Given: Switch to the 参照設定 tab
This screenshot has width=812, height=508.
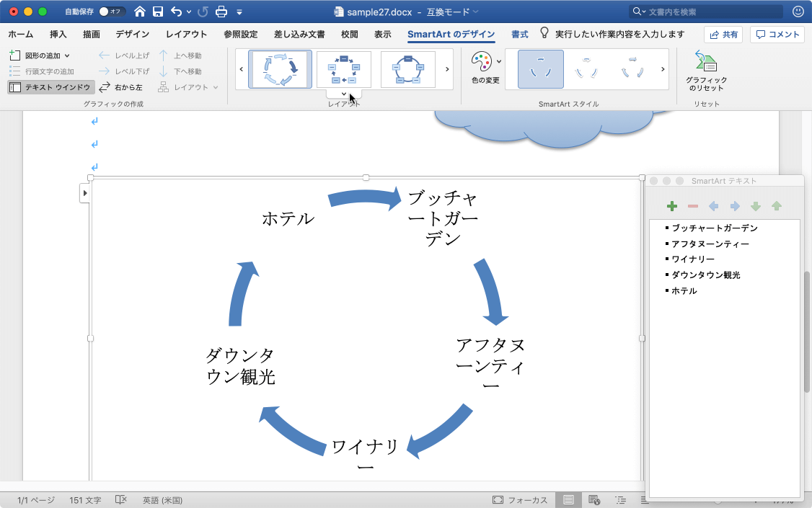Looking at the screenshot, I should 241,34.
